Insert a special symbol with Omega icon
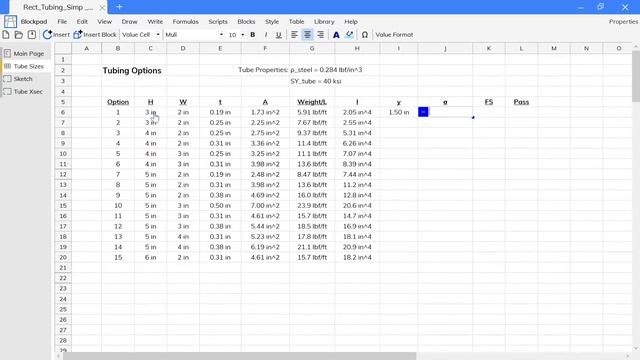The image size is (640, 360). [364, 35]
